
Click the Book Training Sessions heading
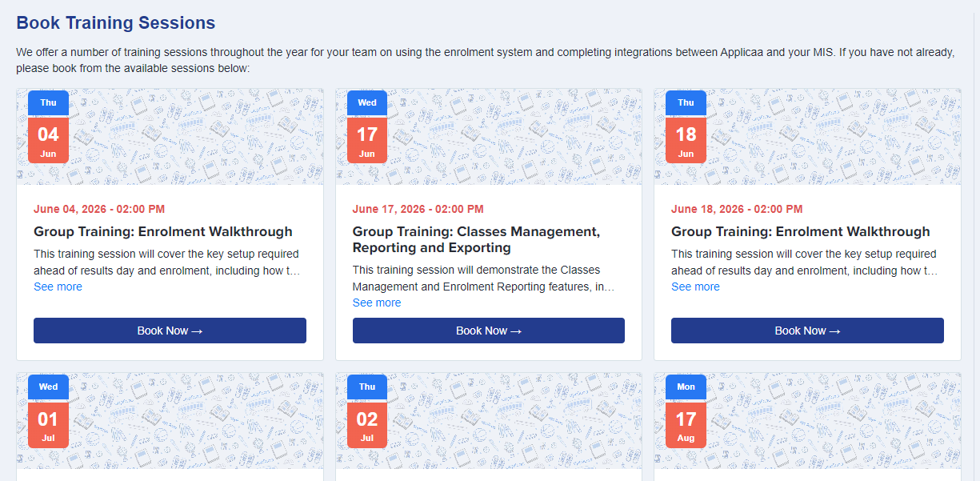[116, 23]
